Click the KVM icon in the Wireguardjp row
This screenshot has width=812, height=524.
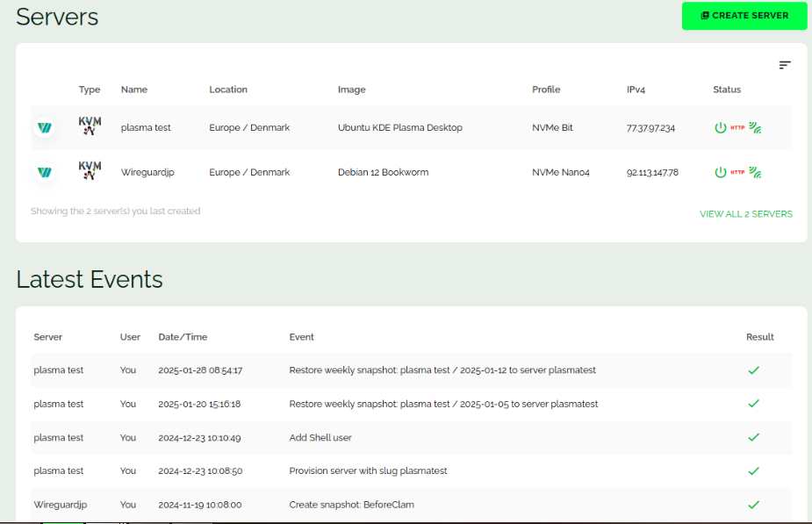pyautogui.click(x=89, y=172)
